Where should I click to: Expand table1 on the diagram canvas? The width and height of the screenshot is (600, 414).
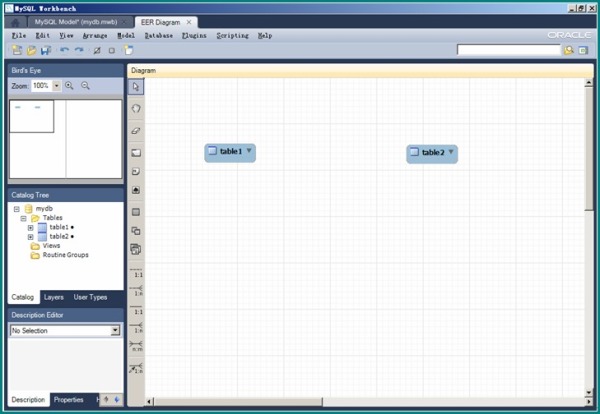(249, 151)
